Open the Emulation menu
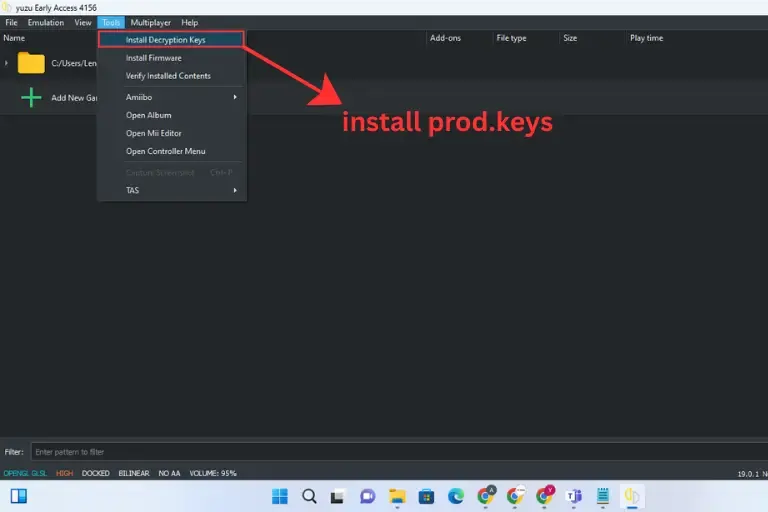The image size is (768, 512). [x=46, y=23]
